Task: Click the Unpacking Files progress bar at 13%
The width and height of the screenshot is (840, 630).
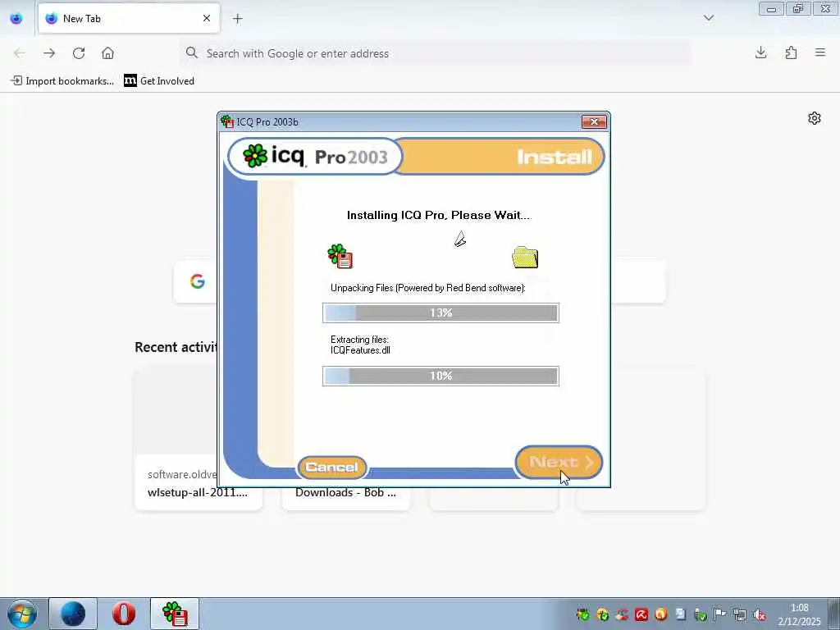Action: [441, 313]
